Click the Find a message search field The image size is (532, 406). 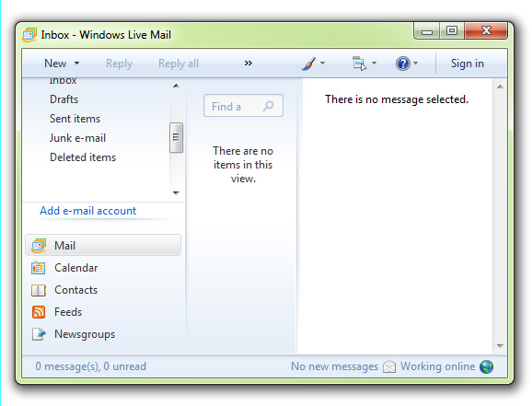[x=243, y=106]
